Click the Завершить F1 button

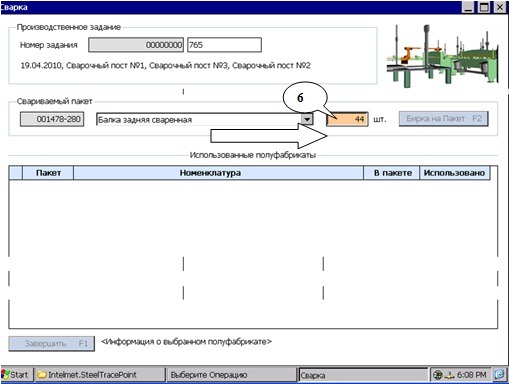(52, 343)
